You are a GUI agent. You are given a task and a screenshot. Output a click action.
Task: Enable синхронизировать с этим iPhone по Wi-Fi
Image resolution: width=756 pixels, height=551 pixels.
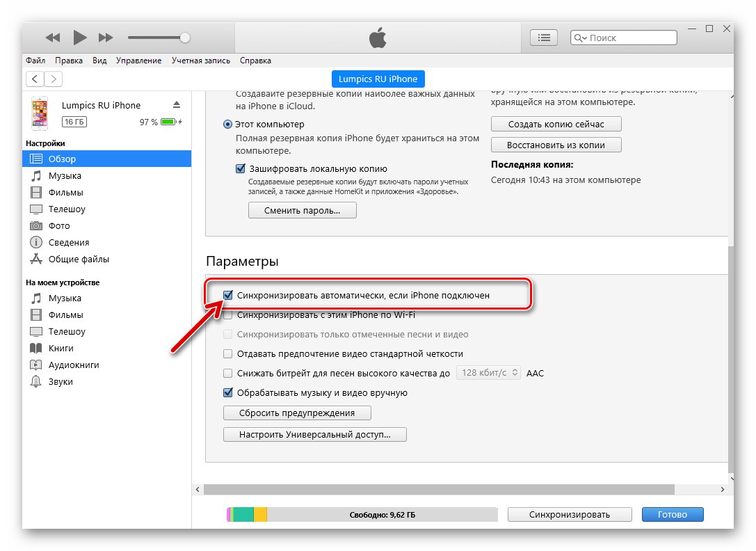(x=227, y=314)
